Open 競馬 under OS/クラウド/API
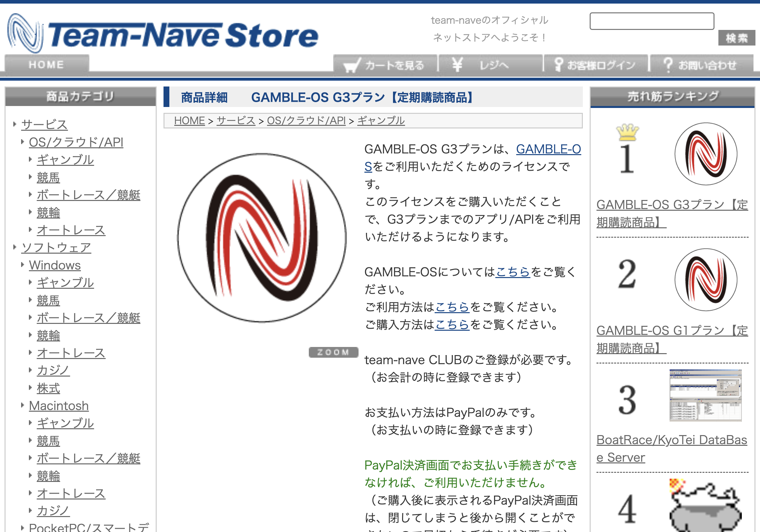Screen dimensions: 760x532 (x=48, y=178)
